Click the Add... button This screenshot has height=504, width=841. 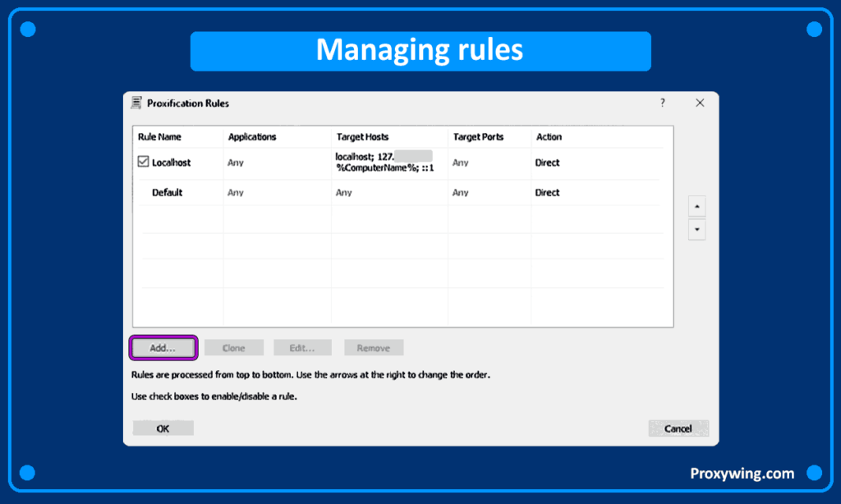coord(163,348)
